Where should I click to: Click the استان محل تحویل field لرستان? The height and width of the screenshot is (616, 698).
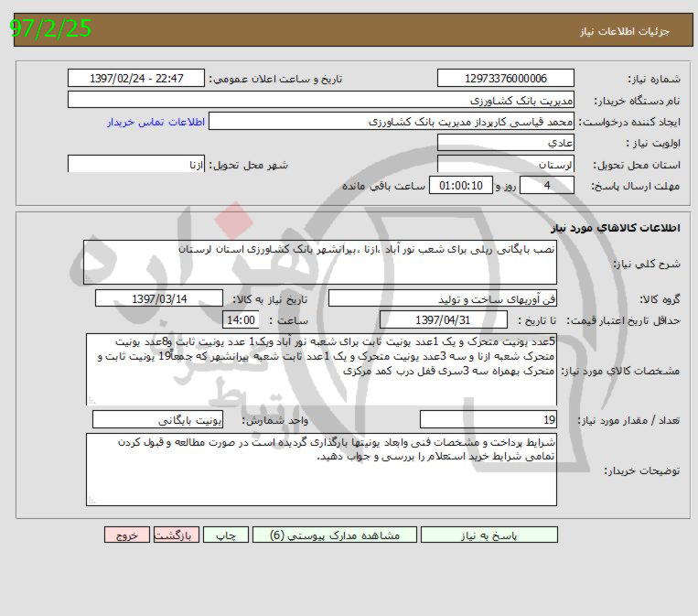tap(506, 165)
